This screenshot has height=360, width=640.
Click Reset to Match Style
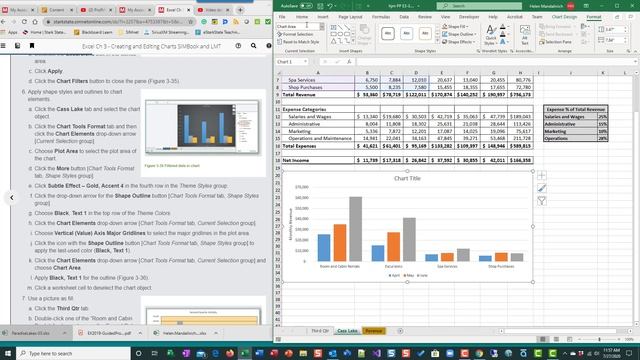tap(298, 42)
